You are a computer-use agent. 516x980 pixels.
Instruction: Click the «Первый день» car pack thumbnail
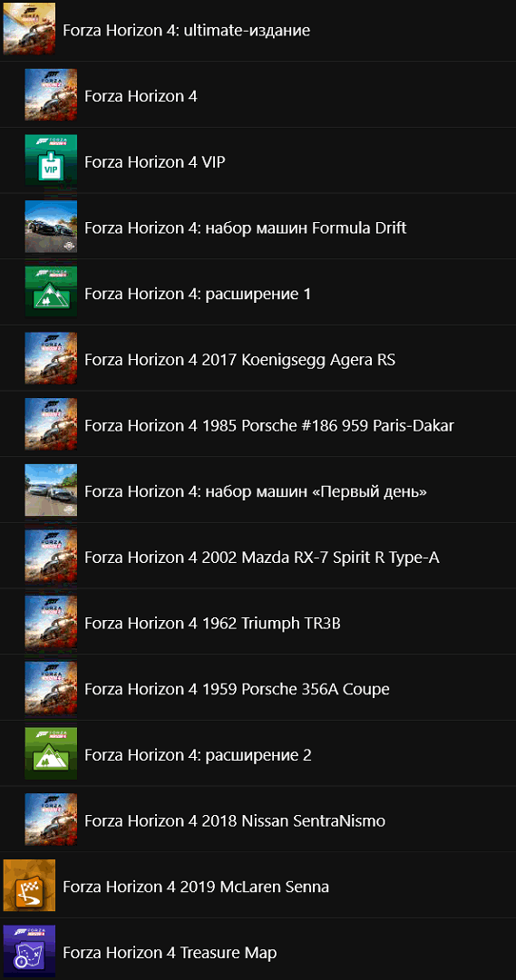[x=51, y=490]
